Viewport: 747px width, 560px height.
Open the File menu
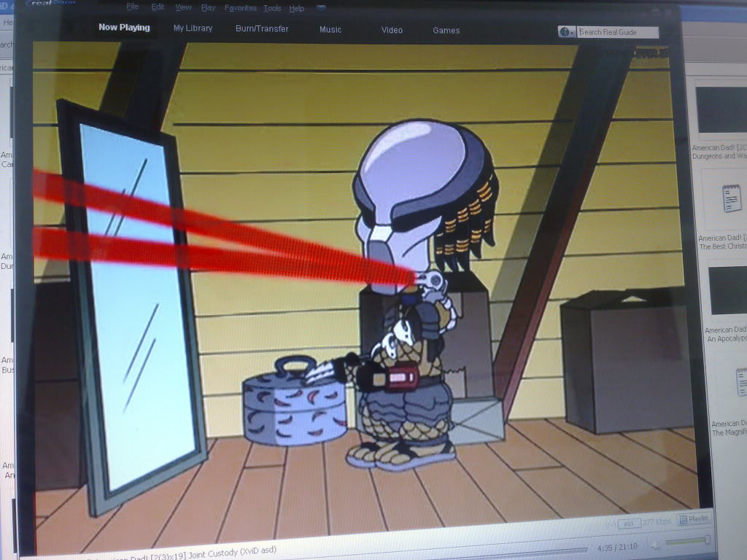(x=132, y=6)
